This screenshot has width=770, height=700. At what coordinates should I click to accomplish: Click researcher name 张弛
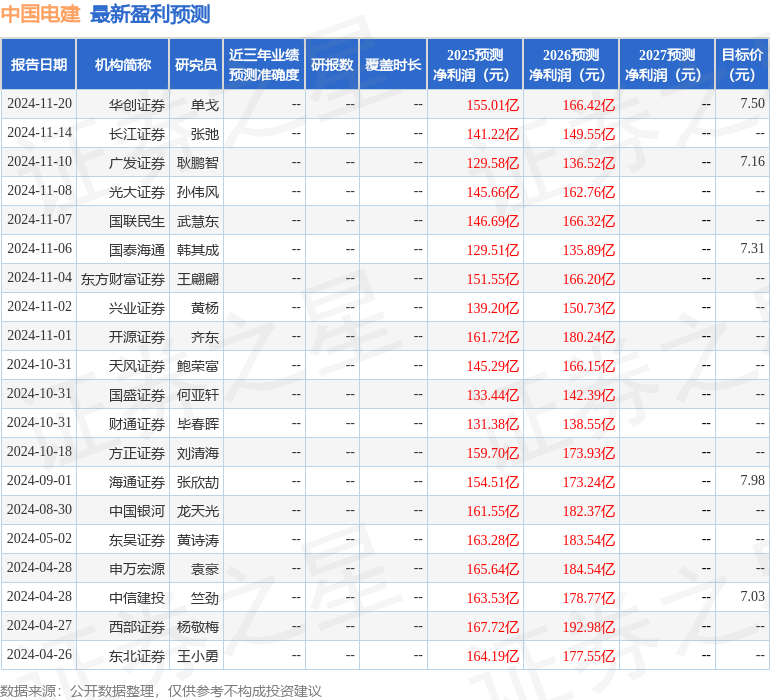coord(205,134)
